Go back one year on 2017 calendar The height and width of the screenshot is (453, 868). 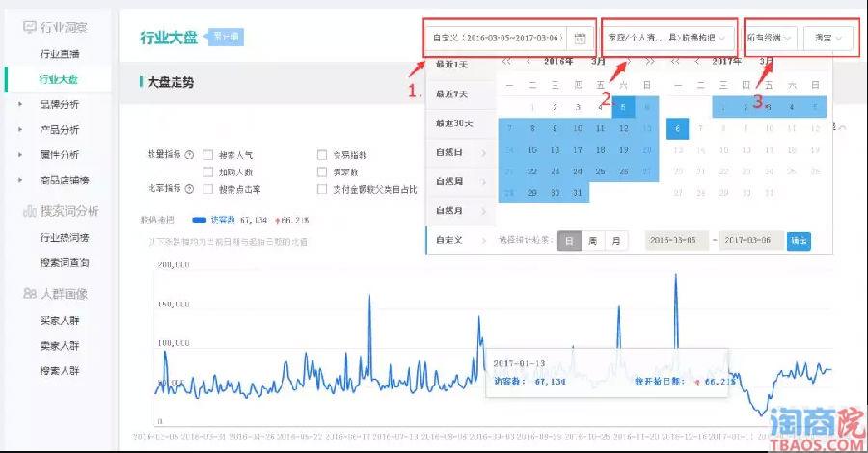click(x=676, y=61)
